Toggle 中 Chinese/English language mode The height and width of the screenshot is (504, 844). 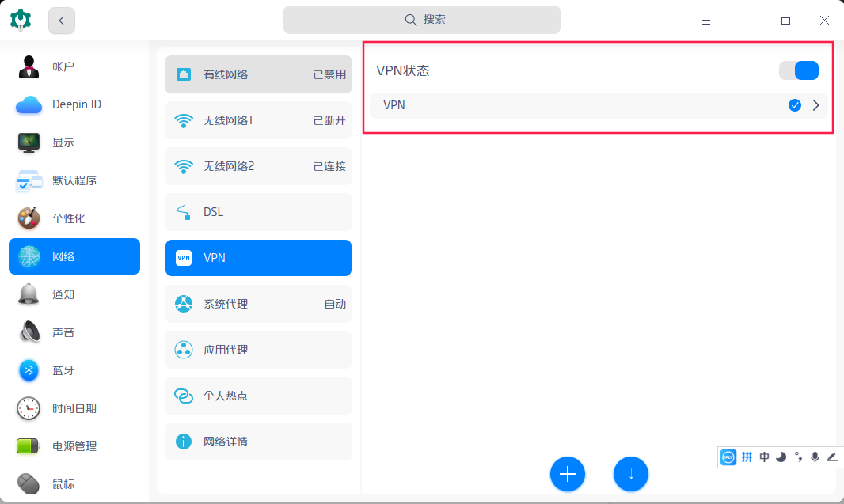(764, 457)
